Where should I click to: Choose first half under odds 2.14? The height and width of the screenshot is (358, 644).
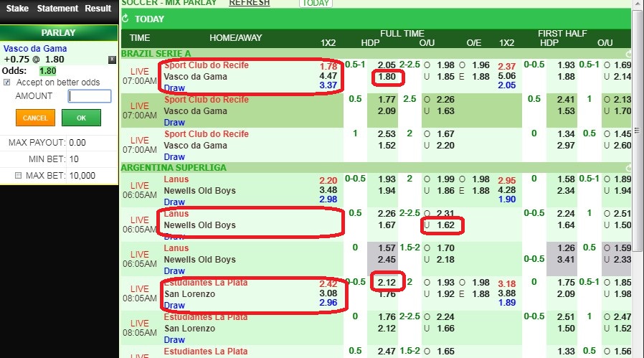coord(622,77)
